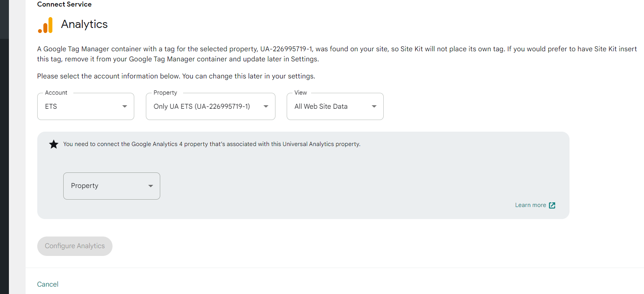The height and width of the screenshot is (294, 644).
Task: Open the View selector All Web Site Data
Action: pos(334,106)
